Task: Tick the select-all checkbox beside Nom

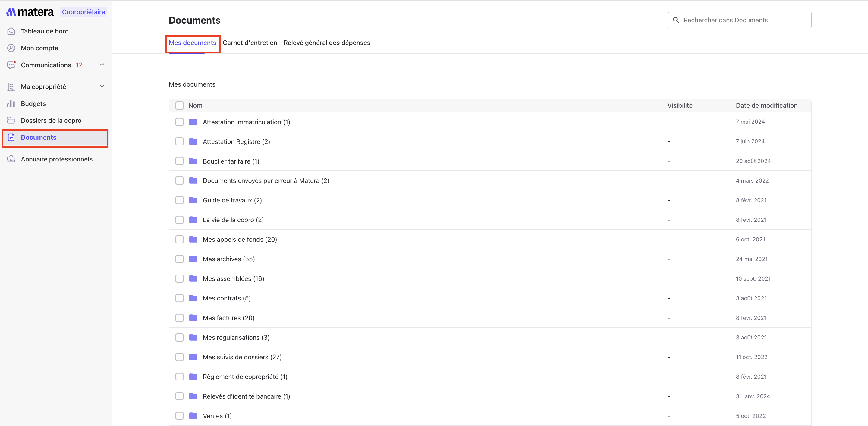Action: tap(179, 106)
